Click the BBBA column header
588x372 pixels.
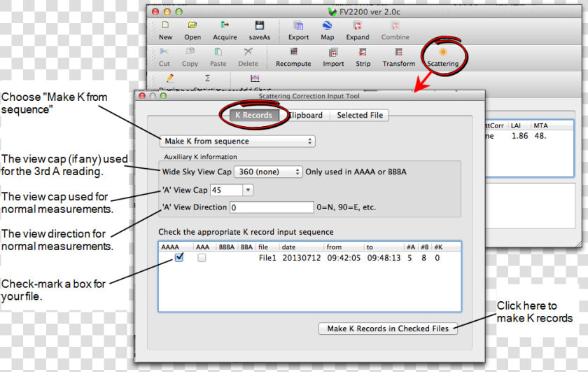227,247
